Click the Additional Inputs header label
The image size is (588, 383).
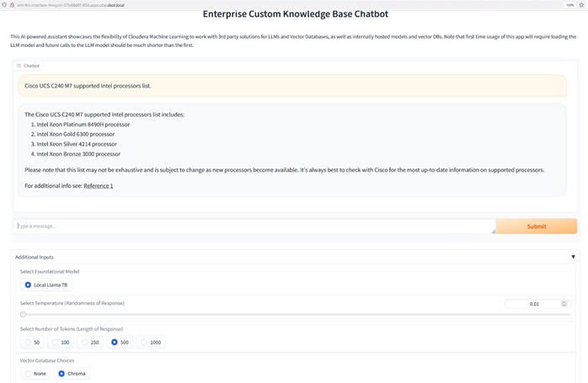[35, 257]
